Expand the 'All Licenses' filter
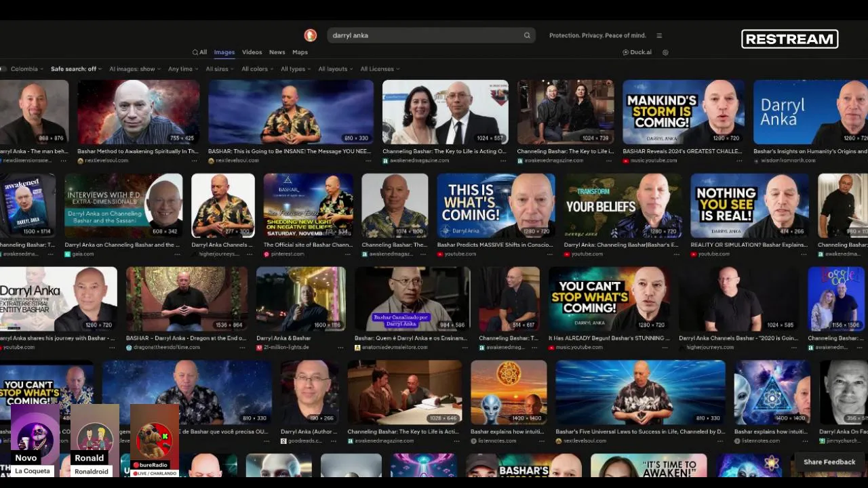Viewport: 868px width, 488px height. (380, 69)
